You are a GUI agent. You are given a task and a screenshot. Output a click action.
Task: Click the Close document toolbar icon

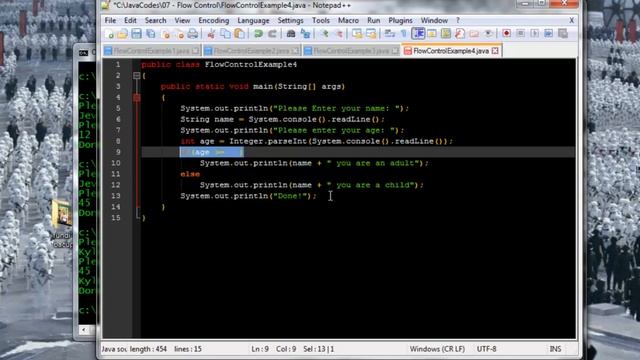pyautogui.click(x=165, y=34)
